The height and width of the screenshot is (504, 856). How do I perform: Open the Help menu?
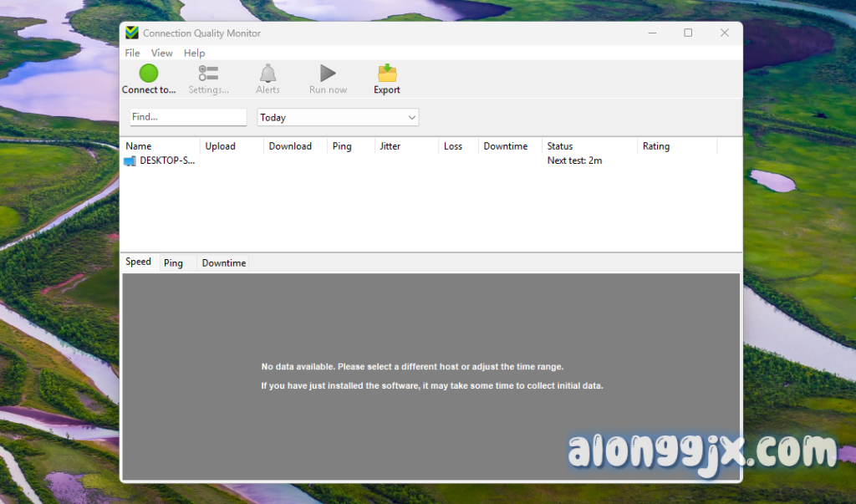tap(194, 53)
